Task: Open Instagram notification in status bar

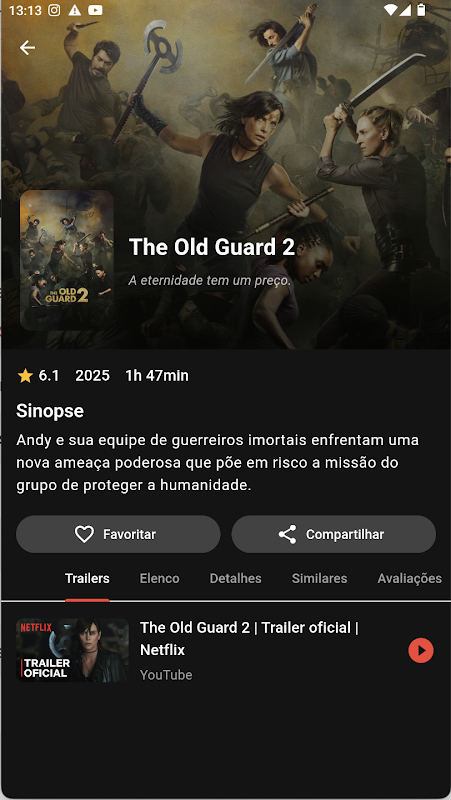Action: (x=56, y=10)
